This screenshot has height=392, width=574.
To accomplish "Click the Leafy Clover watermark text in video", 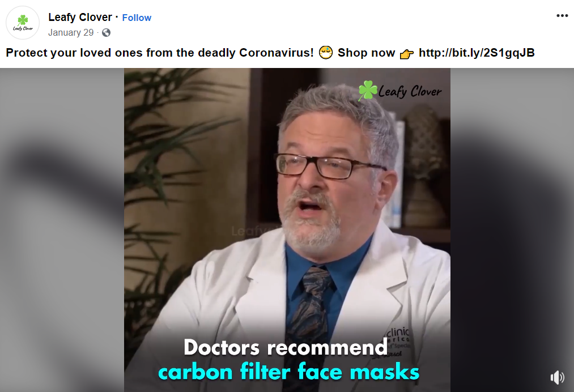I will click(410, 91).
